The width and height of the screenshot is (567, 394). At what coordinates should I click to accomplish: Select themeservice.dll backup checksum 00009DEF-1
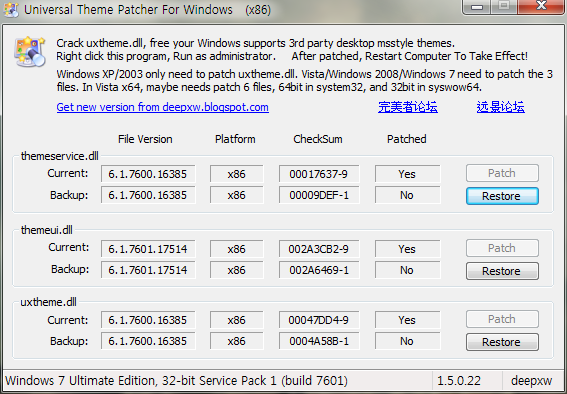(319, 195)
